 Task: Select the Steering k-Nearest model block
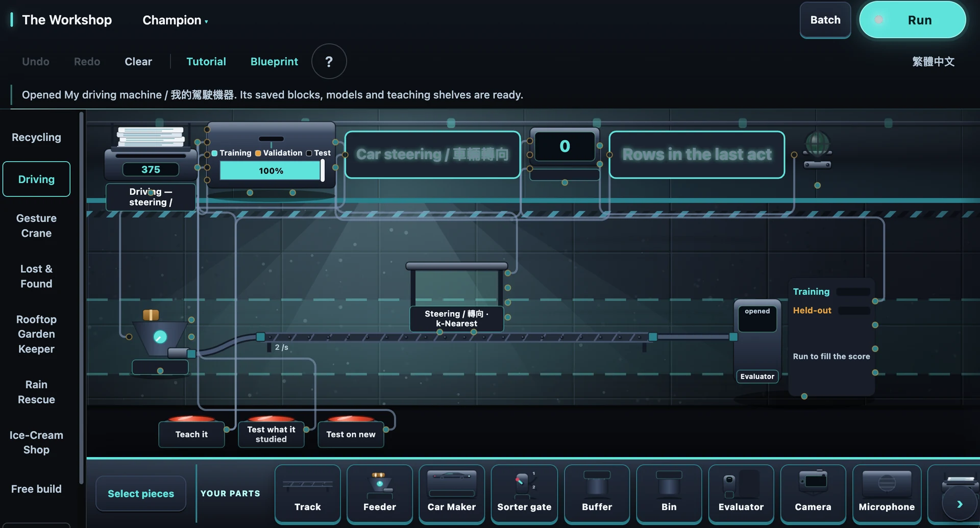click(456, 297)
